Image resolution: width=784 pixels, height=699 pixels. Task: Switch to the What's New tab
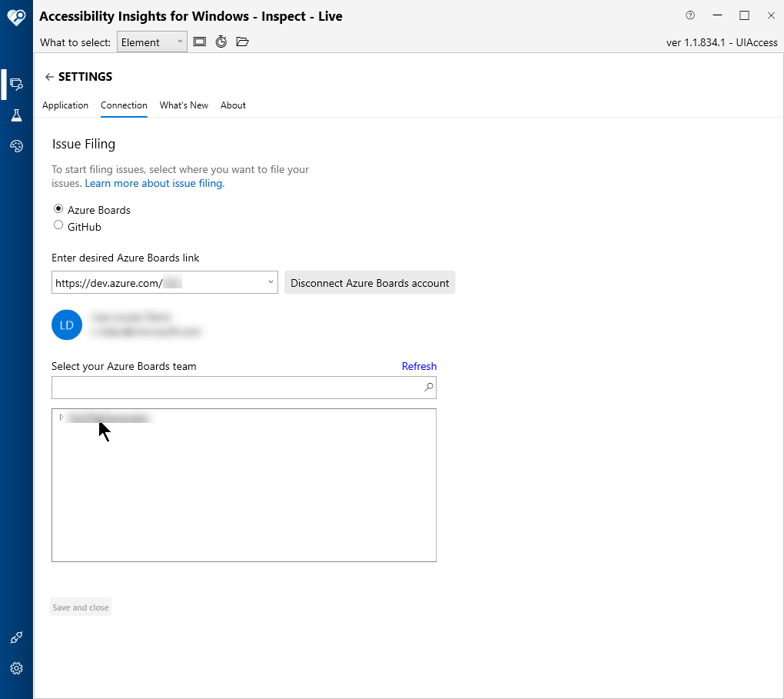click(x=184, y=105)
